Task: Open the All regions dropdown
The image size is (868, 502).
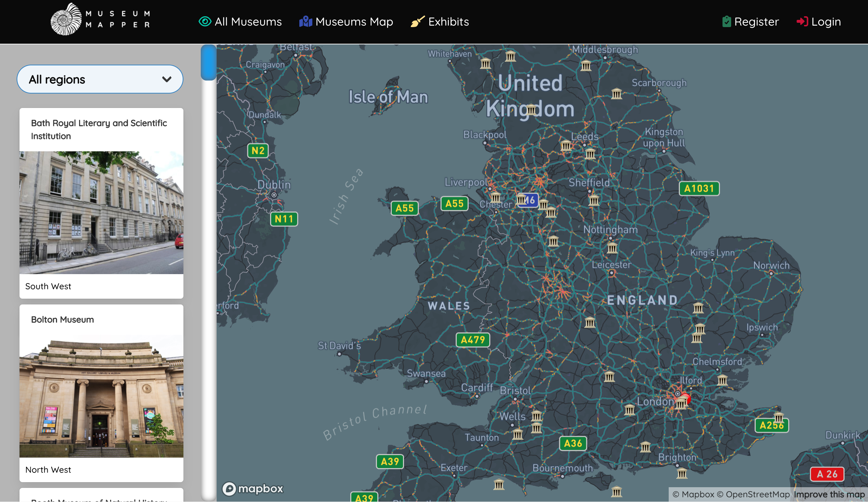Action: point(100,79)
